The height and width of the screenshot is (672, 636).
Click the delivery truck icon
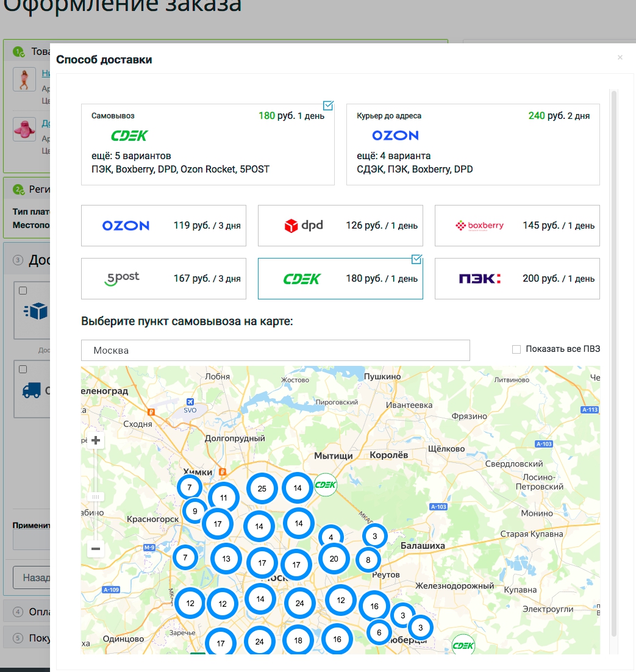point(32,390)
